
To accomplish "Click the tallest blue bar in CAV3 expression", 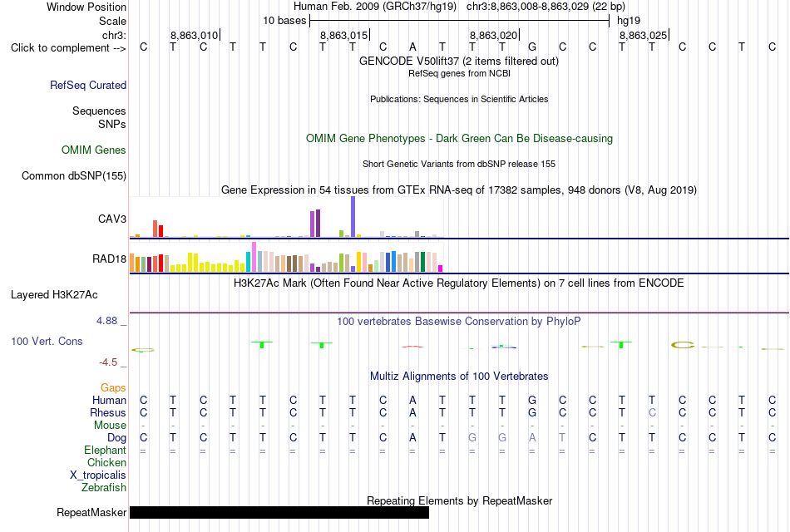I will pyautogui.click(x=353, y=217).
